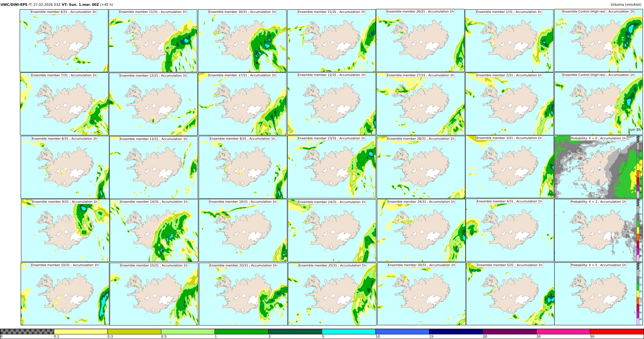Image resolution: width=644 pixels, height=339 pixels.
Task: View the Ensemble member 7/31 map
Action: (x=64, y=104)
